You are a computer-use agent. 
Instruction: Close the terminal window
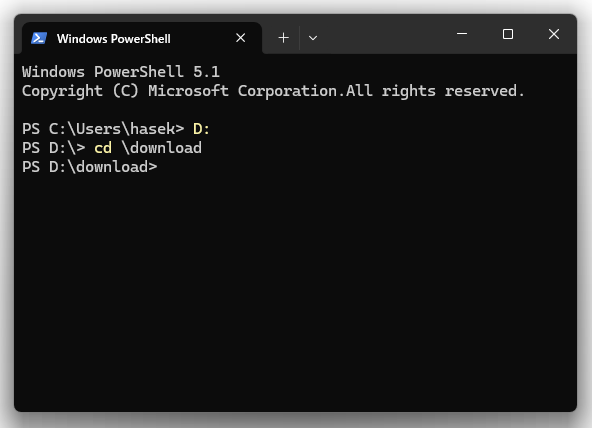tap(554, 34)
